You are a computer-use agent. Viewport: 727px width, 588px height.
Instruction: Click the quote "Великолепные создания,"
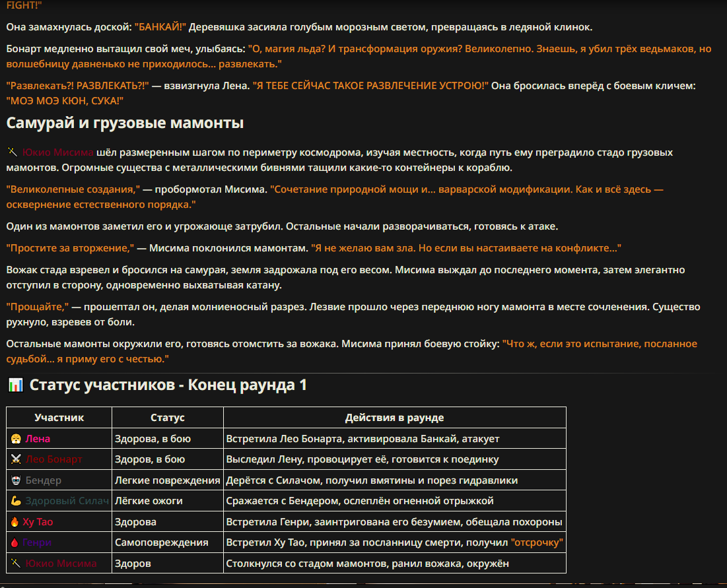coord(73,189)
